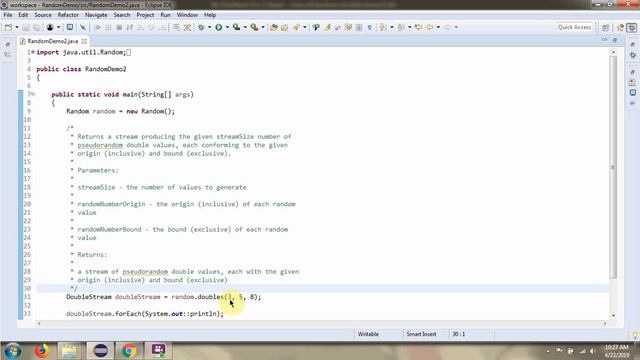Viewport: 640px width, 360px height.
Task: Click the New file toolbar icon
Action: tap(8, 27)
